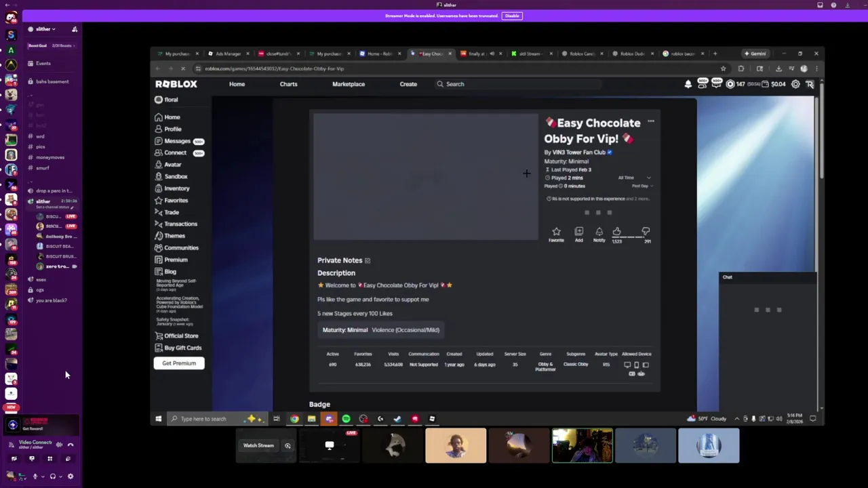Click Windows Start button in shared stream
This screenshot has width=868, height=488.
[x=158, y=419]
